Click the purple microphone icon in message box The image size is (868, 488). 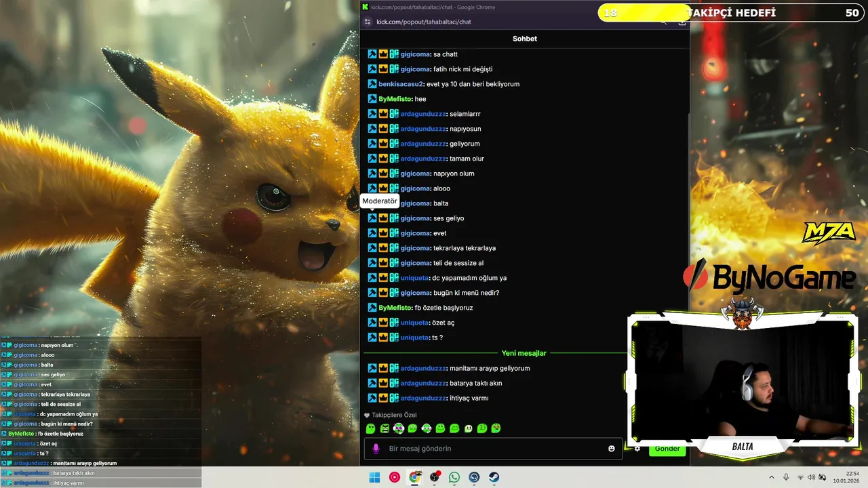click(376, 449)
